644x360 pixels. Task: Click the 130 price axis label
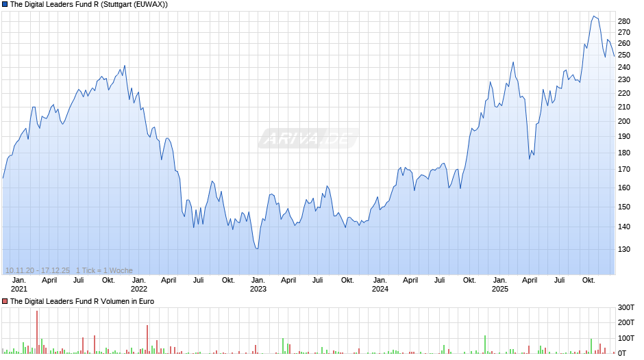(x=624, y=250)
